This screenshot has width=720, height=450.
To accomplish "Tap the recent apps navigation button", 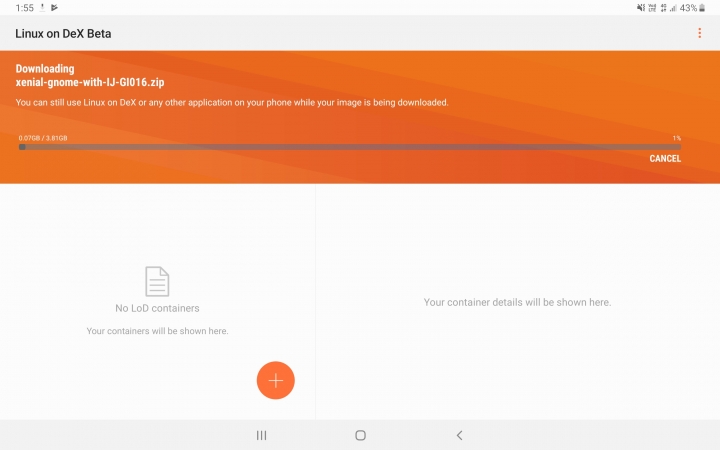I will (261, 435).
